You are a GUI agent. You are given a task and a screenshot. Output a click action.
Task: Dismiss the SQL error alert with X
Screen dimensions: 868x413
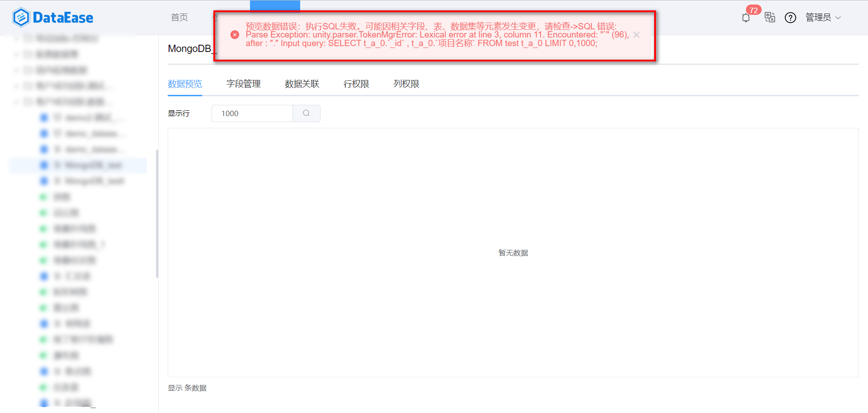[x=637, y=35]
